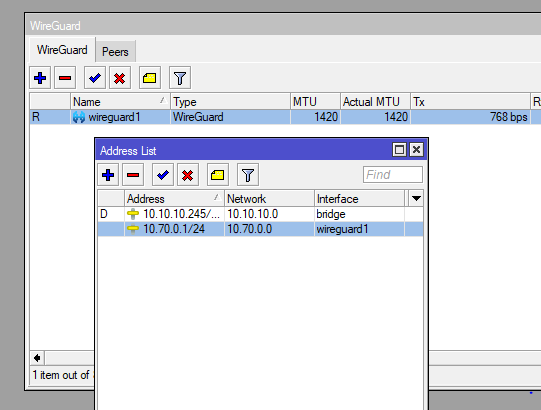
Task: Open comment button in WireGuard toolbar
Action: pos(149,78)
